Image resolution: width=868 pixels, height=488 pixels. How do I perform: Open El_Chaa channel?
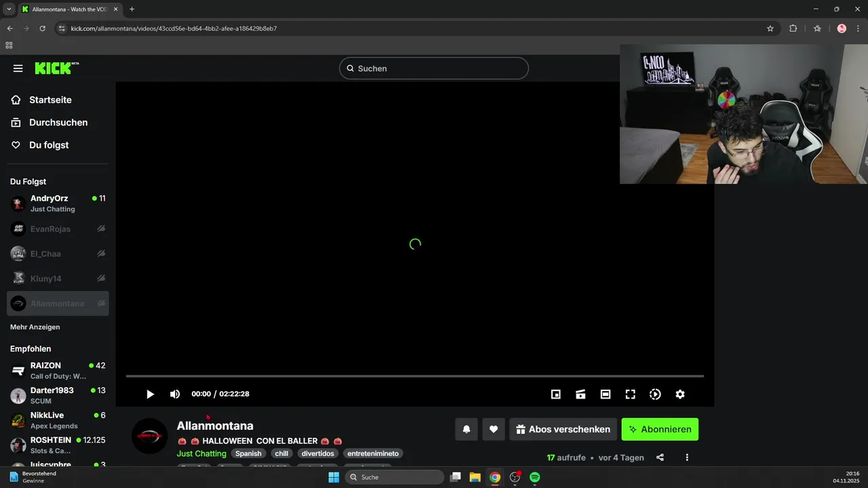pyautogui.click(x=58, y=253)
